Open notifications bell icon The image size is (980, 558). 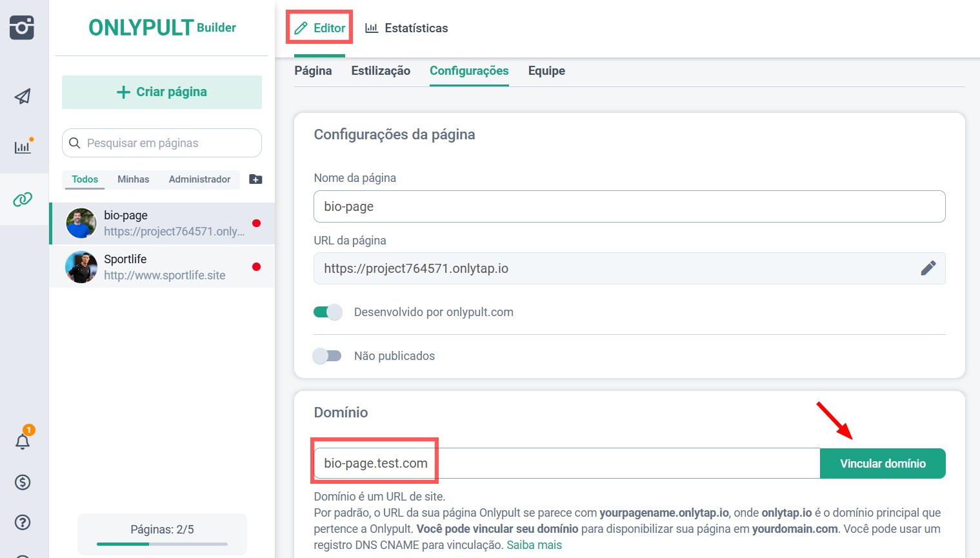click(x=23, y=441)
